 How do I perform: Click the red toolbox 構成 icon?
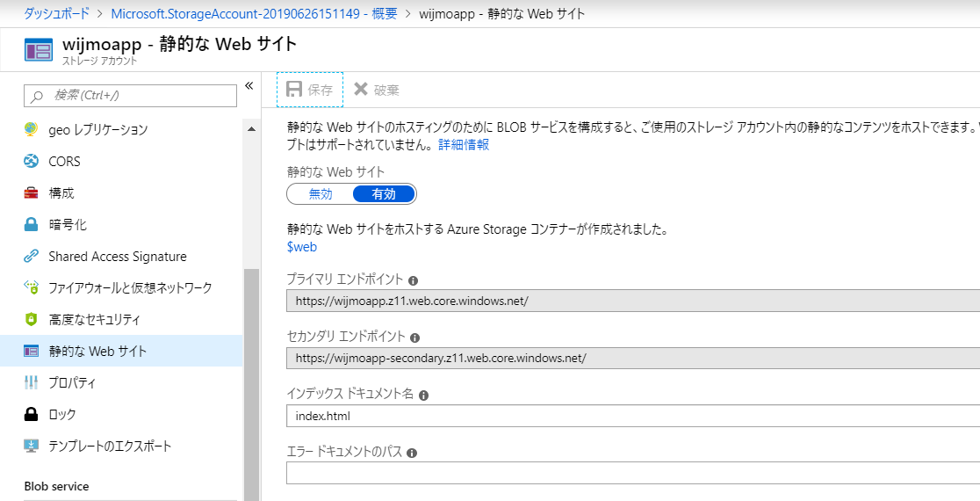click(x=31, y=193)
